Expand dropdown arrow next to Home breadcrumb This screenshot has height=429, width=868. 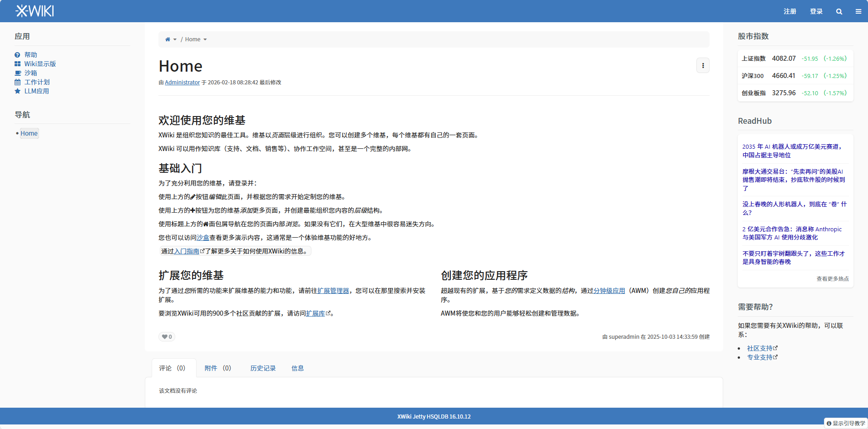[x=205, y=39]
